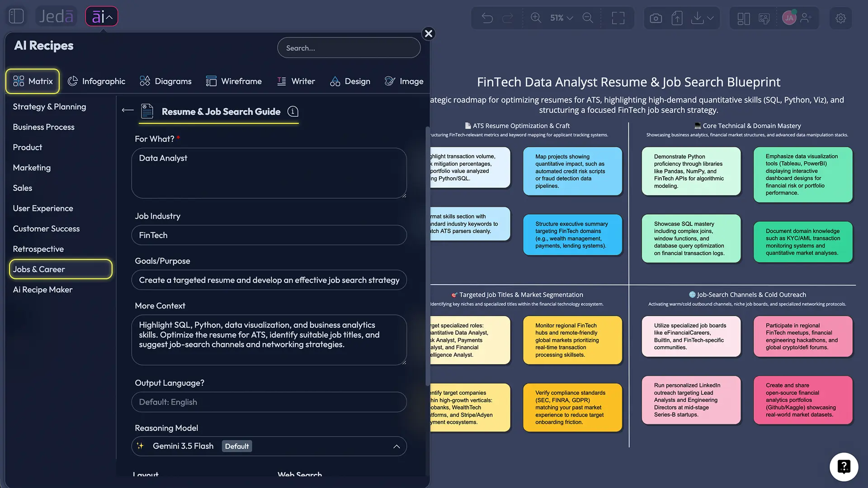Image resolution: width=868 pixels, height=488 pixels.
Task: Click the JA user avatar
Action: tap(789, 18)
